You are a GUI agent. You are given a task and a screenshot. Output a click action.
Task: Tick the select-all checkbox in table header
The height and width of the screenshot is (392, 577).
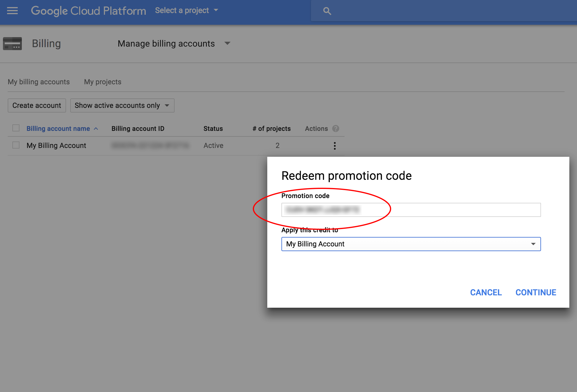click(16, 128)
